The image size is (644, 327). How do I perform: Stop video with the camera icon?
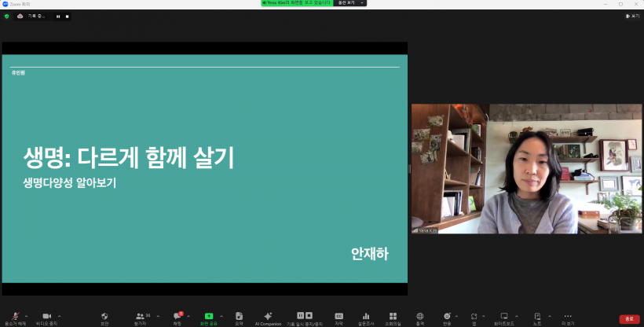point(46,316)
